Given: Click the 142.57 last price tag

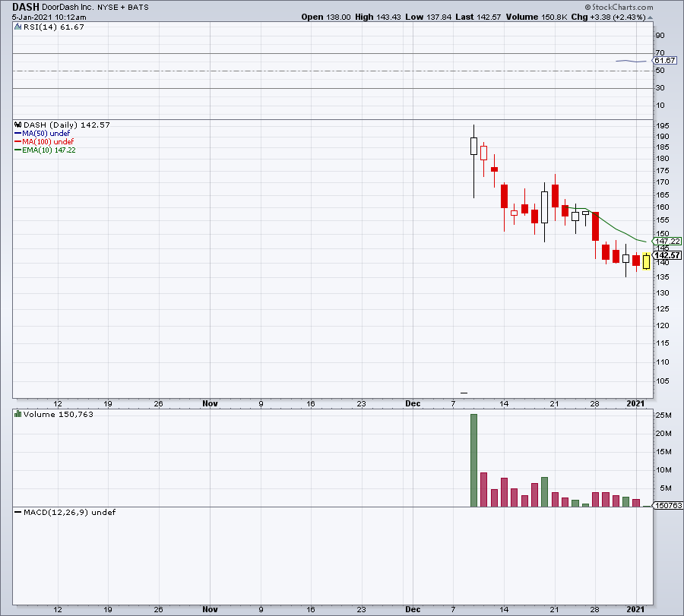Looking at the screenshot, I should (x=667, y=255).
